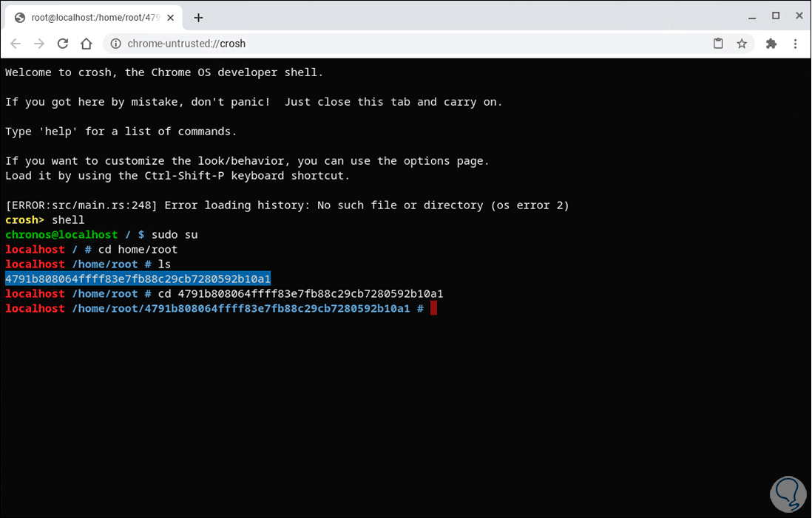Click the blinking terminal cursor
812x518 pixels.
point(433,308)
